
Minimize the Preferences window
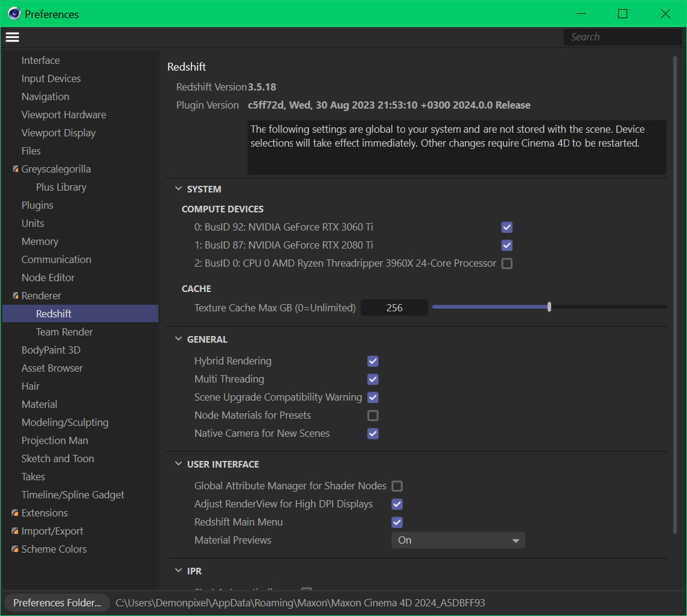click(x=581, y=13)
